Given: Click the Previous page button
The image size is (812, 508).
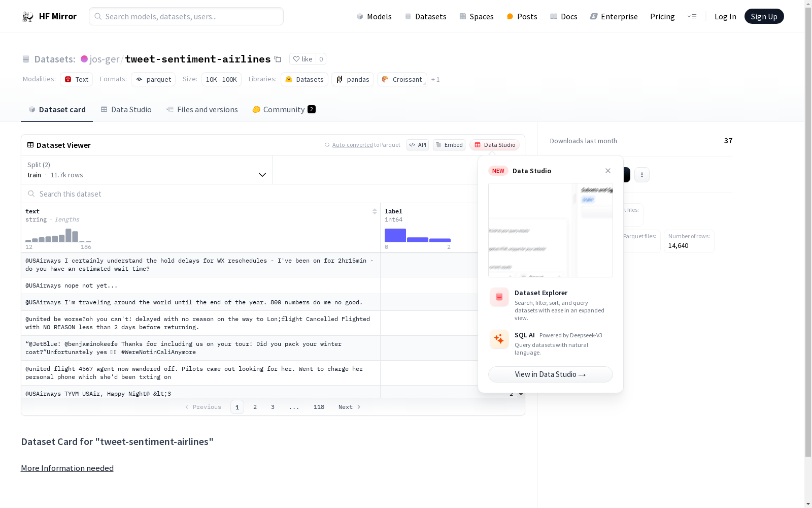Looking at the screenshot, I should tap(203, 407).
